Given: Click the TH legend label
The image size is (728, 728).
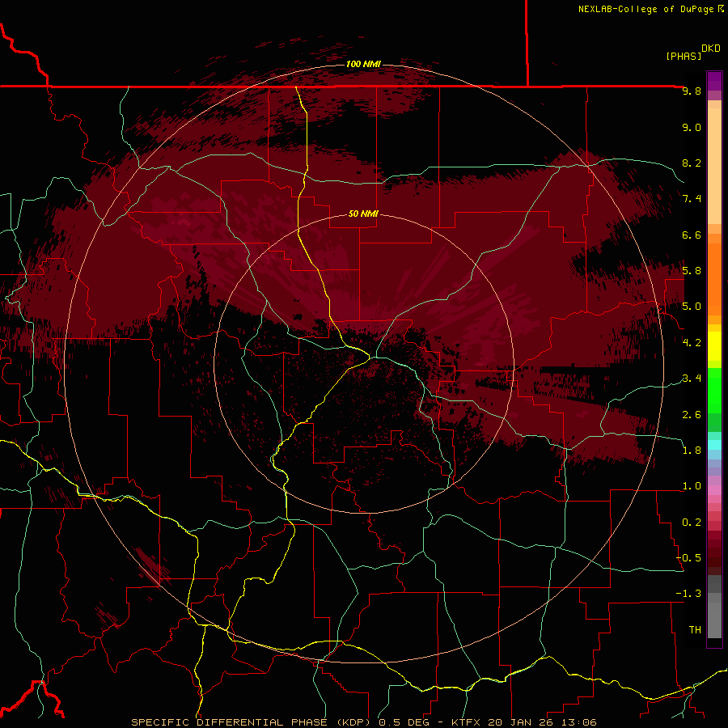Looking at the screenshot, I should [695, 630].
